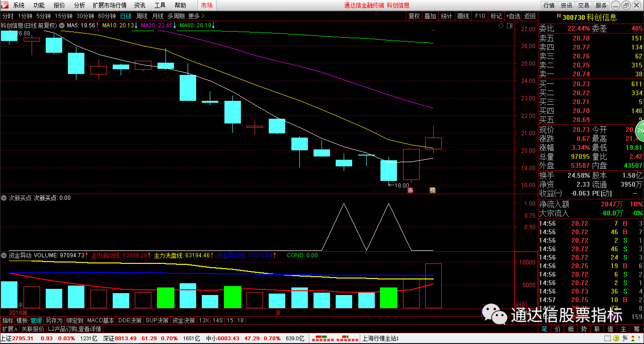
Task: Click the red 市场 button
Action: [206, 5]
